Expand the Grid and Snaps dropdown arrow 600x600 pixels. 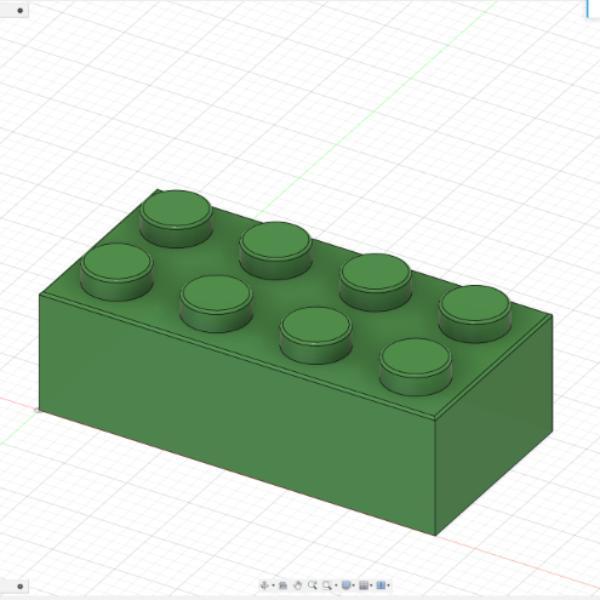[x=371, y=585]
